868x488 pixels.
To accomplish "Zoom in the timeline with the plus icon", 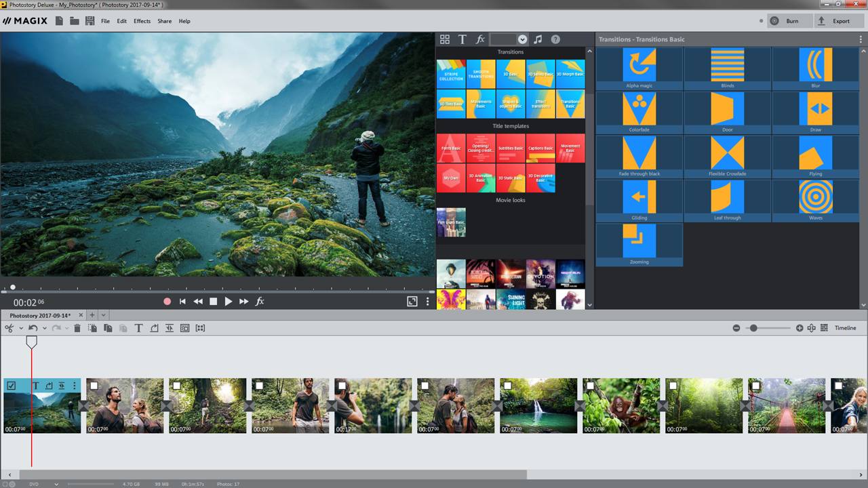I will 800,328.
